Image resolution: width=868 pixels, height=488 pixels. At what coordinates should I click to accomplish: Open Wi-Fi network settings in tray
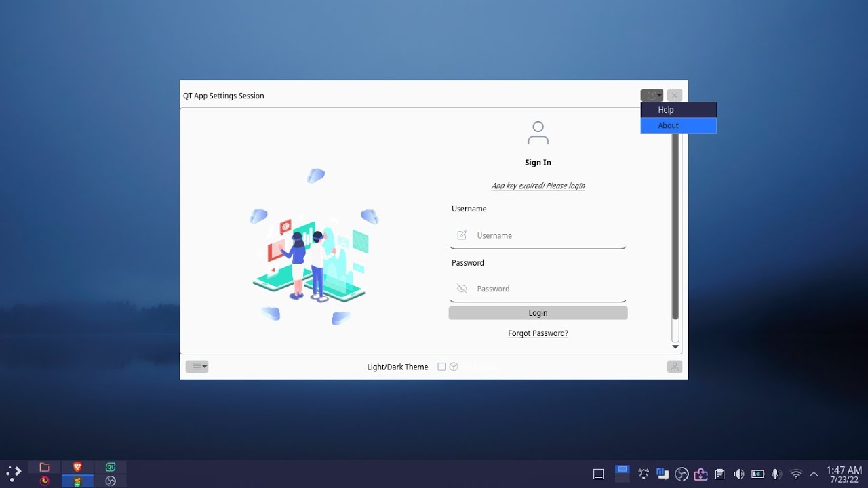pos(796,474)
